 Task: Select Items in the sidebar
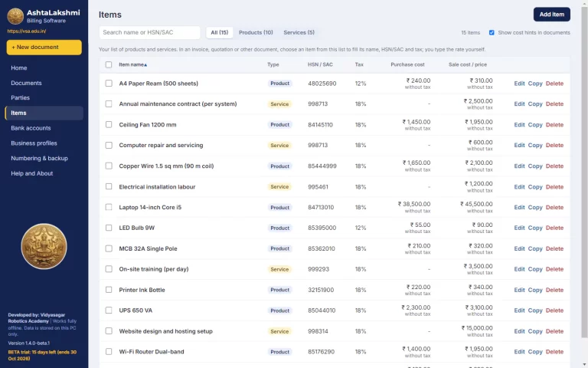(44, 113)
